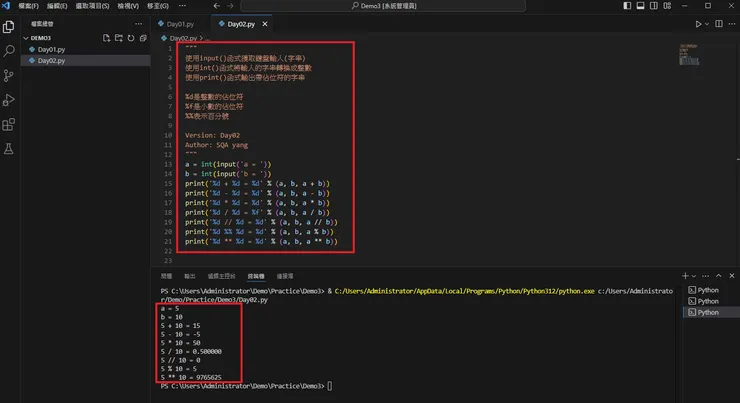The image size is (740, 403).
Task: Expand the breadcrumb ellipsis after Day02.py
Action: click(207, 38)
